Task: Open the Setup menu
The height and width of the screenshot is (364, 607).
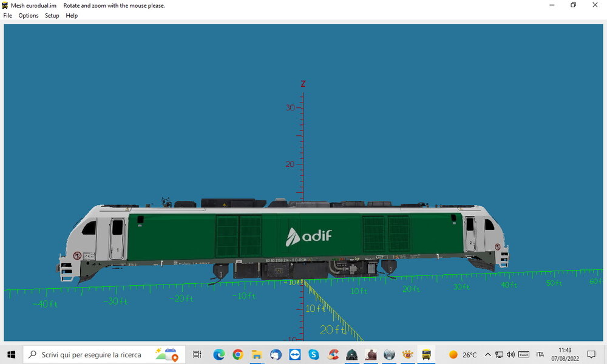Action: pyautogui.click(x=52, y=16)
